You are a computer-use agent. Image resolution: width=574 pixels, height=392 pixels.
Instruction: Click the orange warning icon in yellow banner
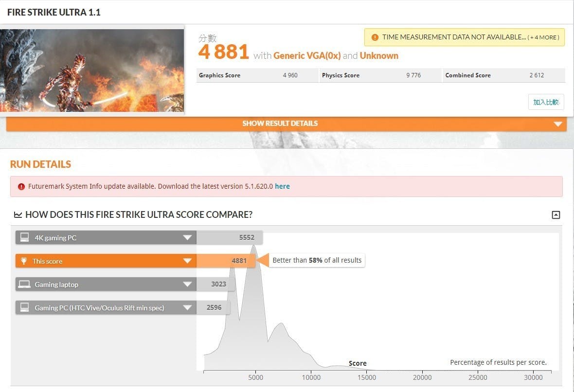coord(375,37)
